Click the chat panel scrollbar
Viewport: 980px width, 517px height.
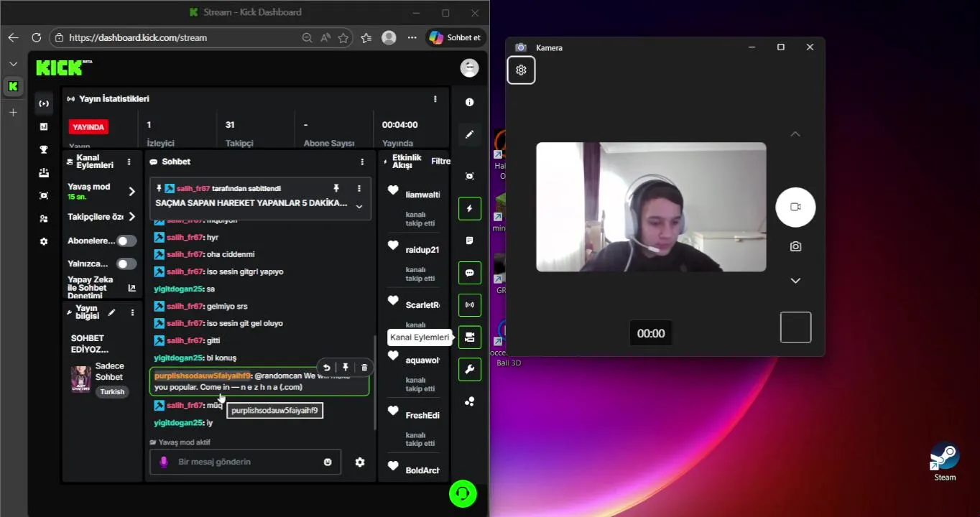tap(374, 382)
